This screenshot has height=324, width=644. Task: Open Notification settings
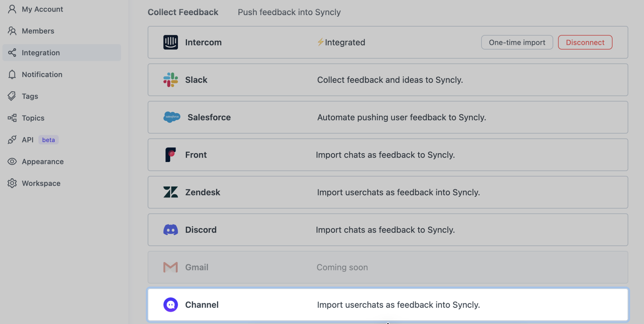pyautogui.click(x=41, y=74)
